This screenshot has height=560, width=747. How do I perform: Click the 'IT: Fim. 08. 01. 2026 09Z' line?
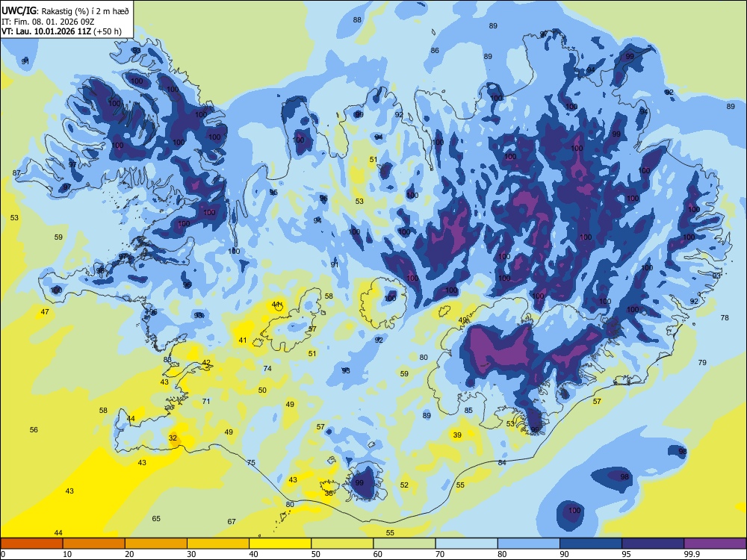tap(48, 22)
